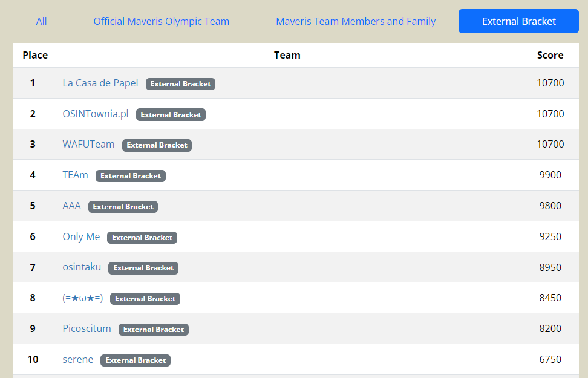The height and width of the screenshot is (378, 588).
Task: Visit the WAFUTeam team page
Action: coord(88,145)
